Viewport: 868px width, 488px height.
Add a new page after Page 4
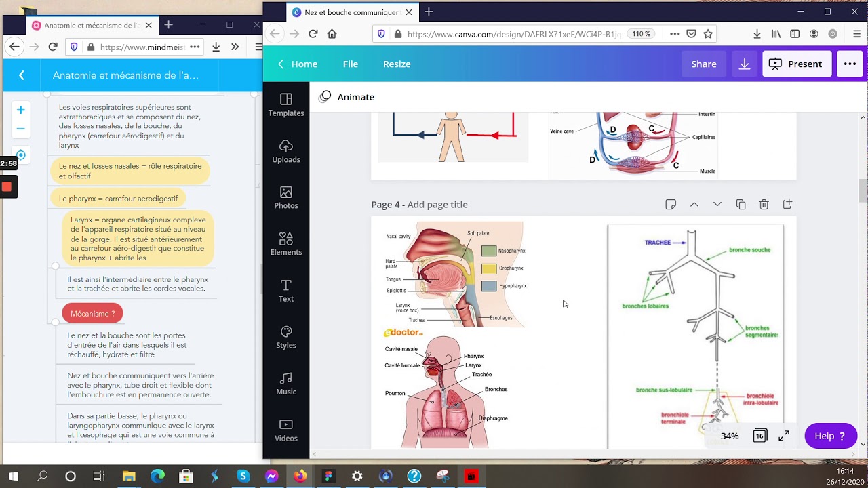787,204
